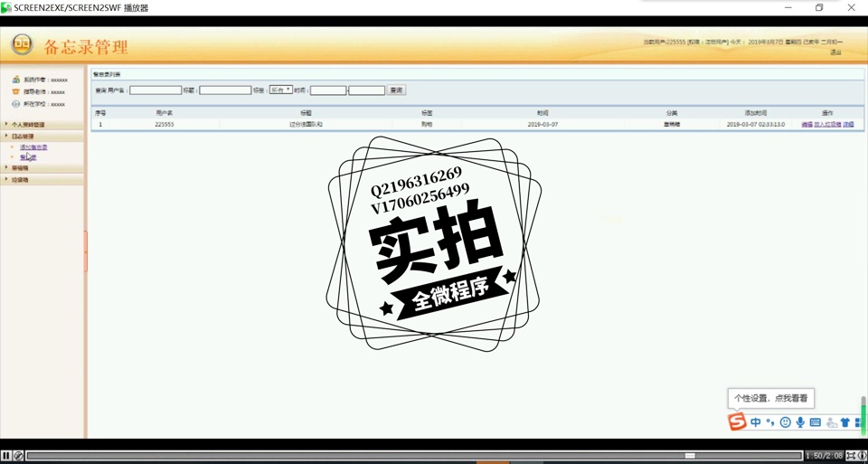This screenshot has height=464, width=868.
Task: Click the 退出 logout link
Action: click(x=835, y=52)
